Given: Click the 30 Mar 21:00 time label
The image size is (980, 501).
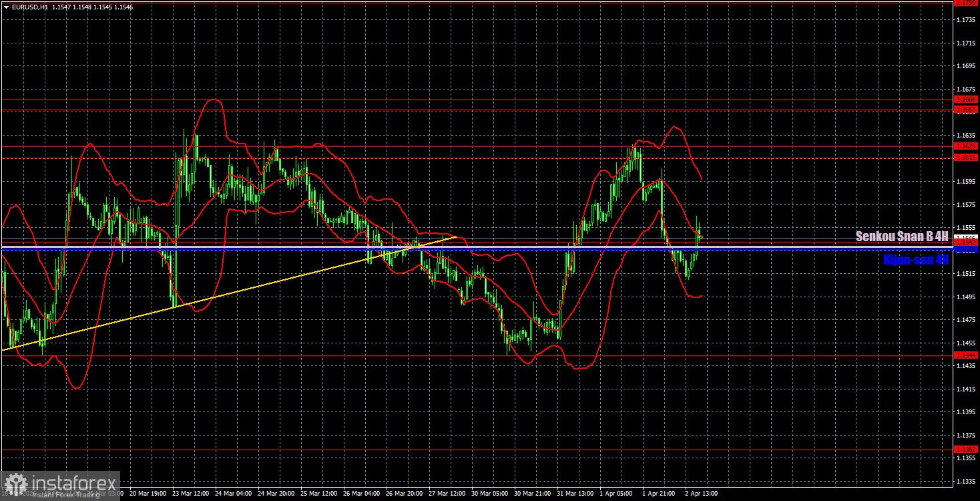Looking at the screenshot, I should (532, 494).
